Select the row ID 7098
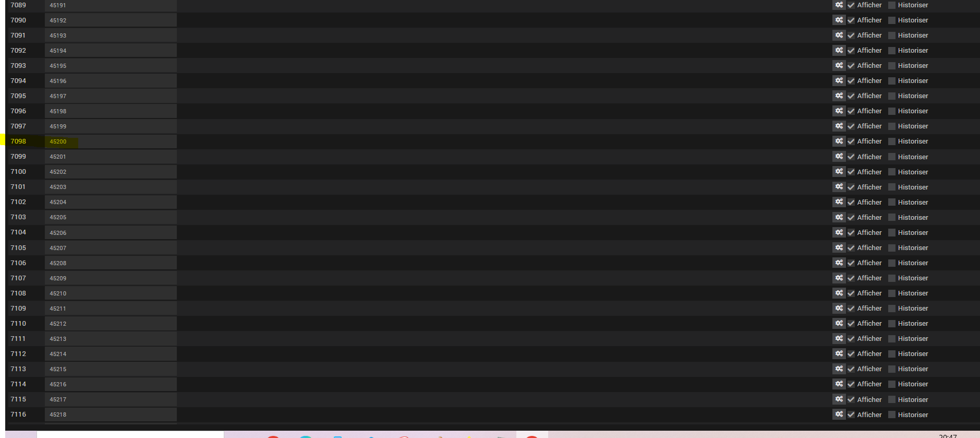 click(x=18, y=141)
